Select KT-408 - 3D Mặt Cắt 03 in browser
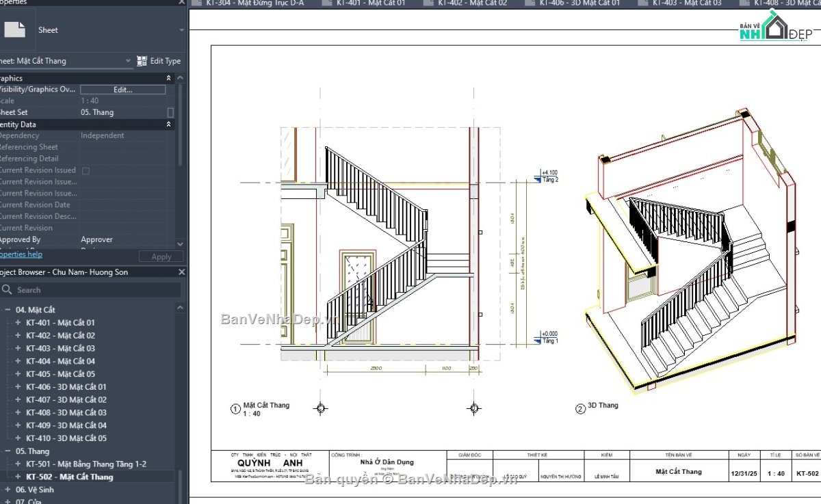 coord(66,413)
